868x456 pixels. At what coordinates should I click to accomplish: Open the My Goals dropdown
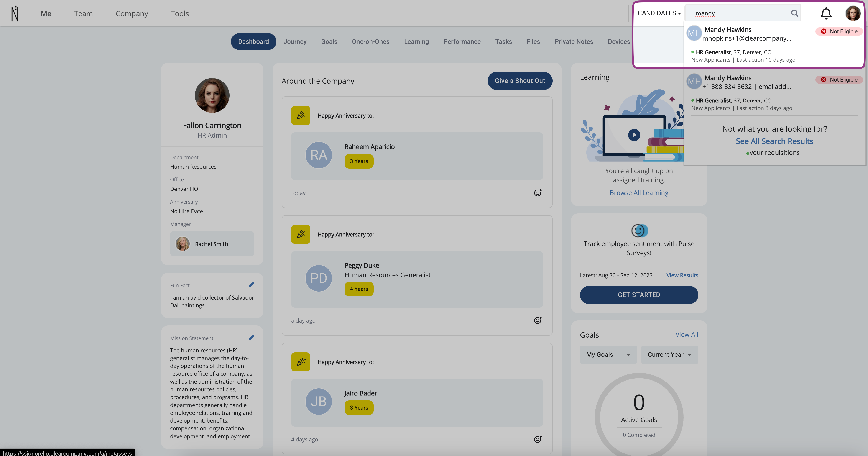click(x=608, y=355)
